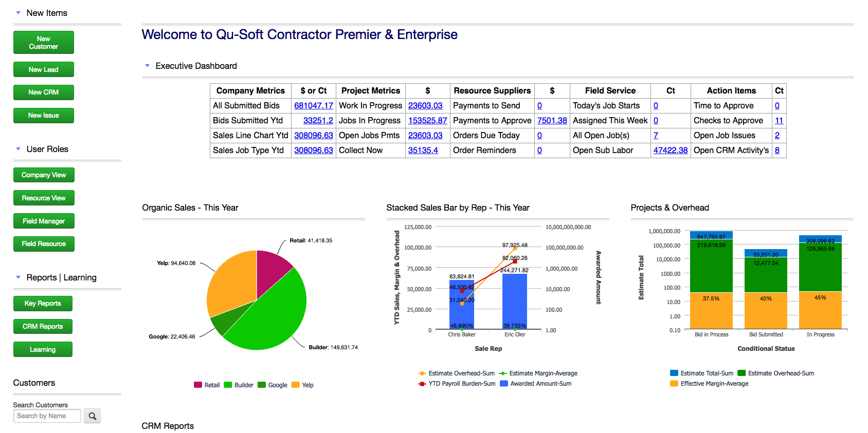Open the New CRM button
This screenshot has width=868, height=433.
[44, 92]
